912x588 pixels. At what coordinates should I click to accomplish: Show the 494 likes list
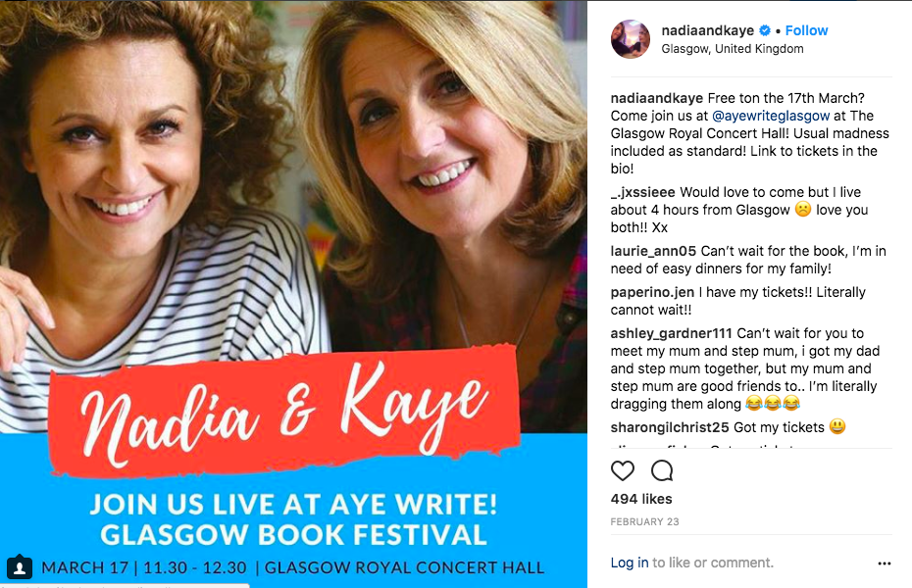tap(641, 499)
